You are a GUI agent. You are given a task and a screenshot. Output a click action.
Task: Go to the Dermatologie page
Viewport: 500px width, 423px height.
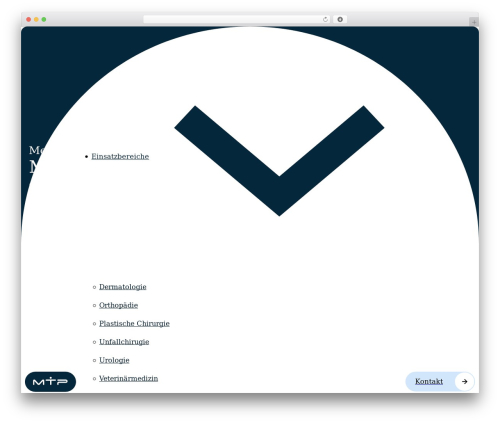tap(123, 287)
